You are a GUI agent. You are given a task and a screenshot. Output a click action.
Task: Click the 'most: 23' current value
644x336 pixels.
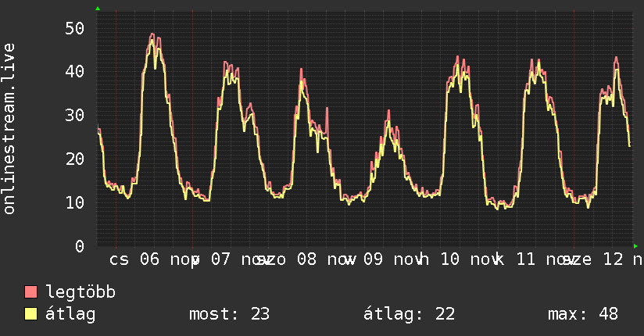coord(229,314)
